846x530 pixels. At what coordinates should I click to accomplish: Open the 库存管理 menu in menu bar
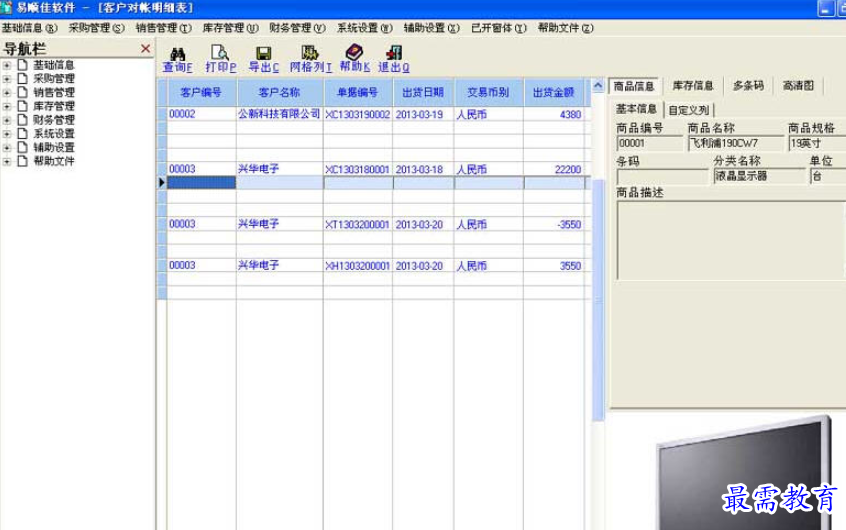230,28
